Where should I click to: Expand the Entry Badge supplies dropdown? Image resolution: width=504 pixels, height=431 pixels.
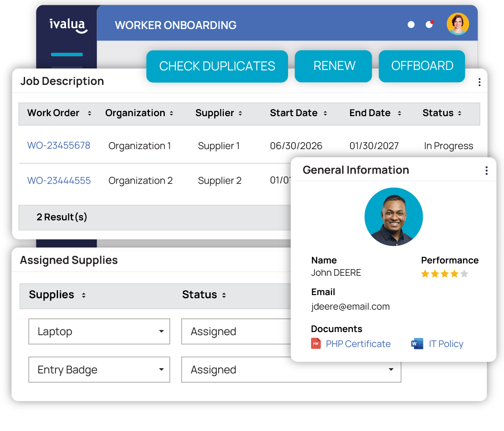pyautogui.click(x=161, y=370)
